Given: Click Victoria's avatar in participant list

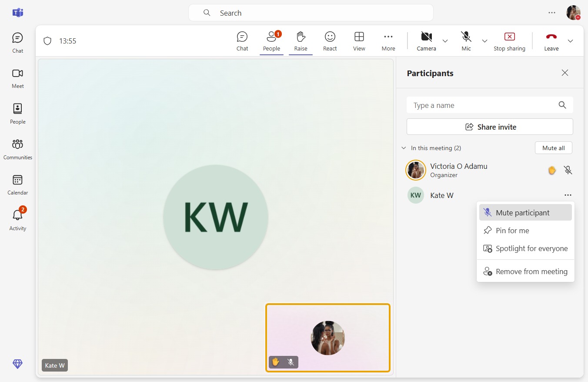Looking at the screenshot, I should 415,170.
